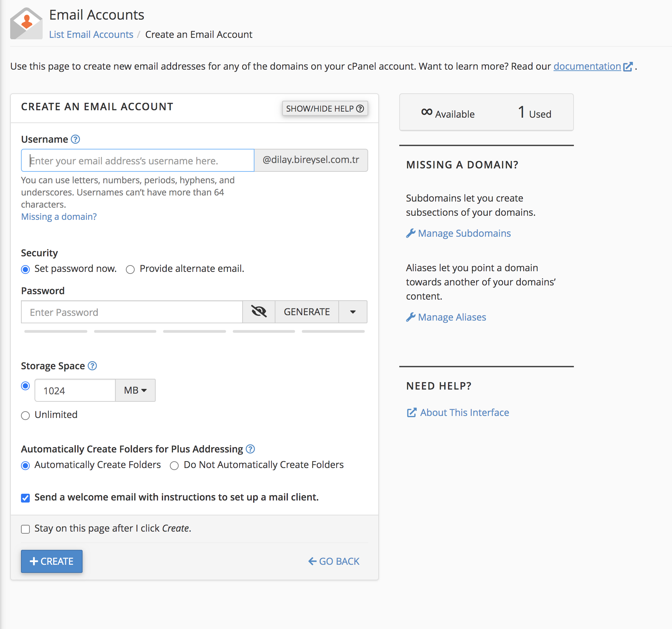Focus the Username input field
The image size is (672, 629).
[138, 160]
